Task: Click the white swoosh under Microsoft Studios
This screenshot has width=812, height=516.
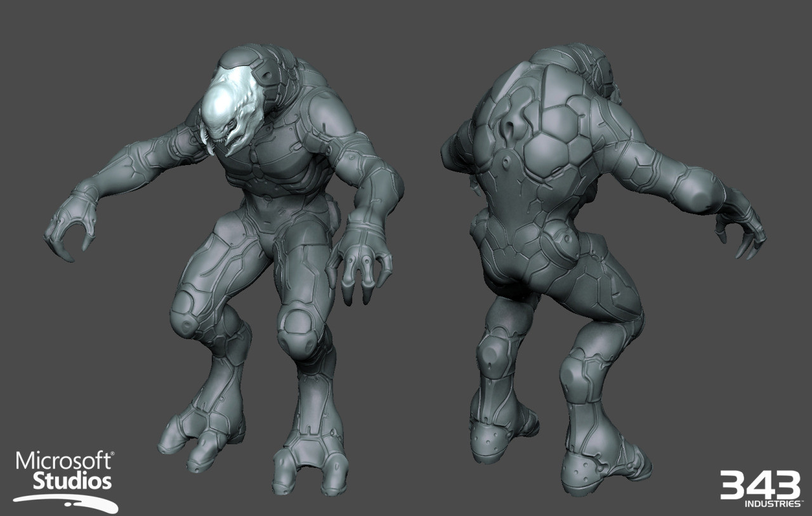Action: [66, 500]
